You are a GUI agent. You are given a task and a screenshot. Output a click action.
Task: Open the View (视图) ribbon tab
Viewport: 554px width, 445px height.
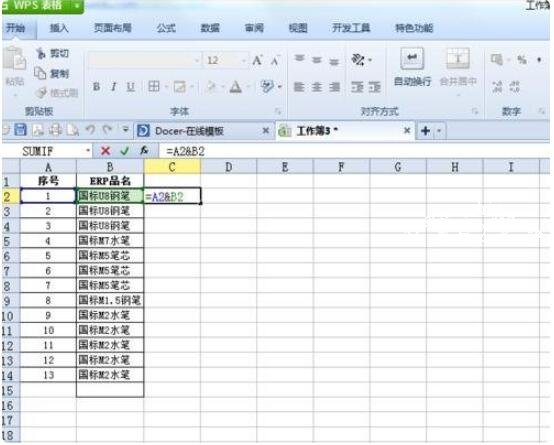pyautogui.click(x=298, y=28)
